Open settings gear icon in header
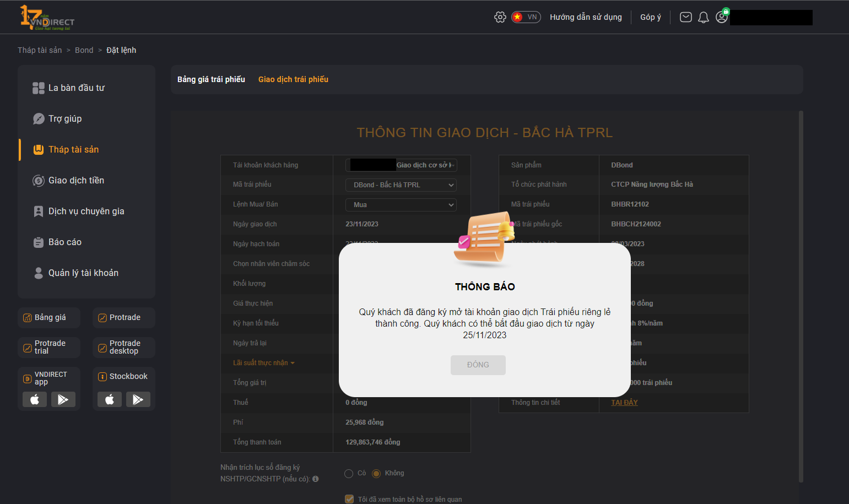Image resolution: width=849 pixels, height=504 pixels. 500,17
